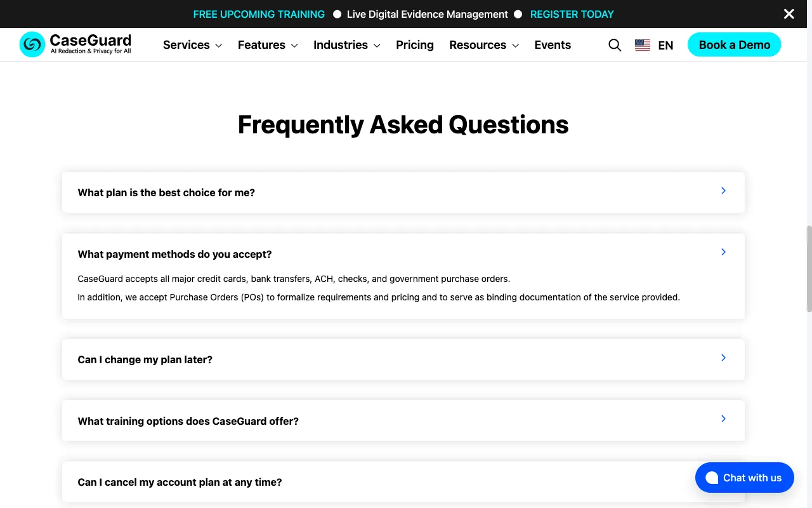Click 'Live Digital Evidence Management' banner text
812x508 pixels.
[428, 14]
